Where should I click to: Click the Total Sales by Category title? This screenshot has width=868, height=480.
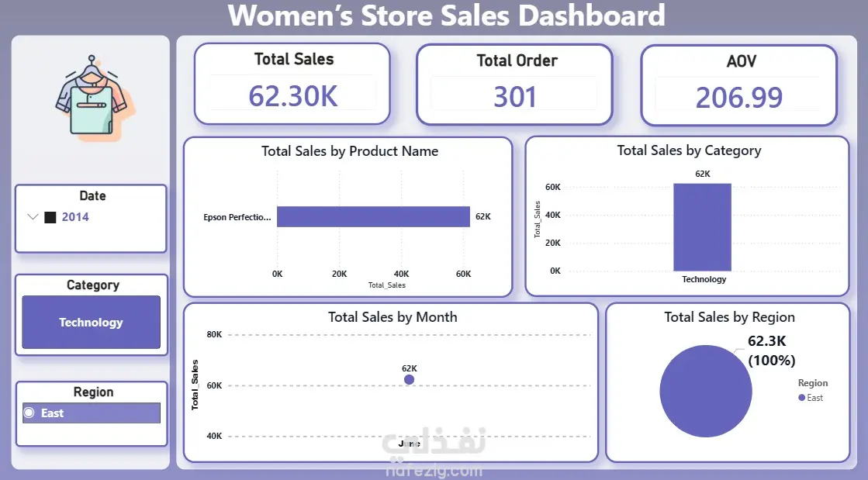click(x=689, y=150)
